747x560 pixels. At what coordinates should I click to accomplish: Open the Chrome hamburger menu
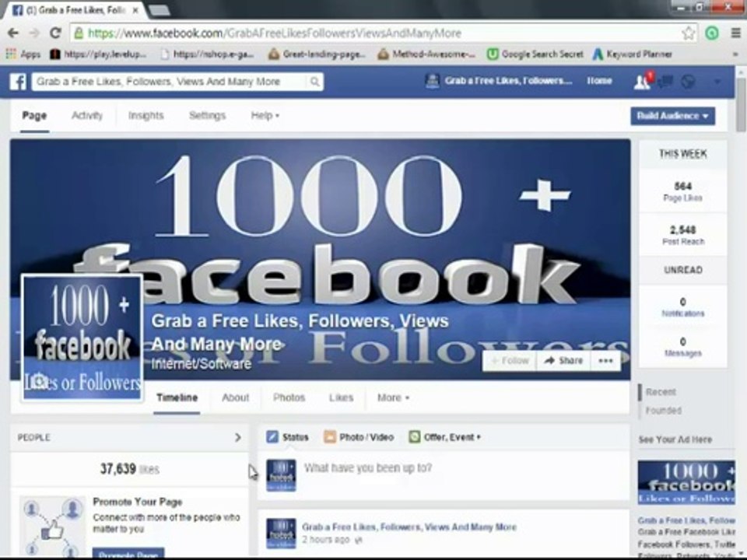click(736, 33)
